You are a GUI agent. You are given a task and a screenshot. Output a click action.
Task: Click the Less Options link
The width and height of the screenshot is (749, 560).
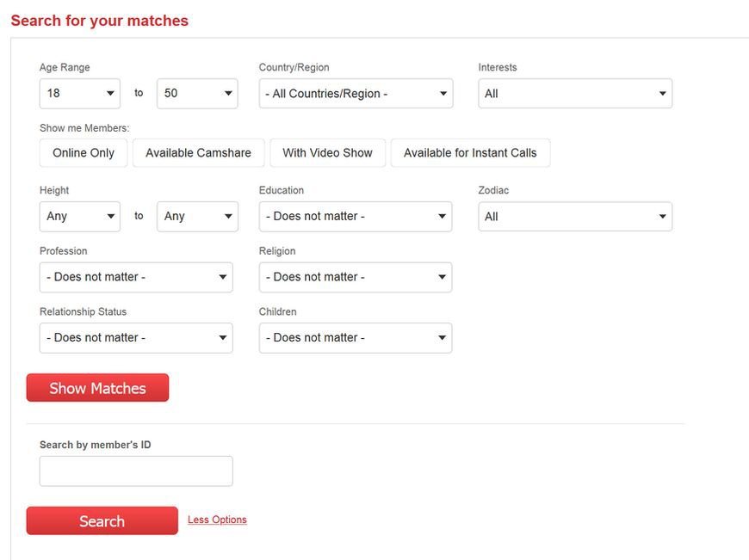click(x=217, y=520)
